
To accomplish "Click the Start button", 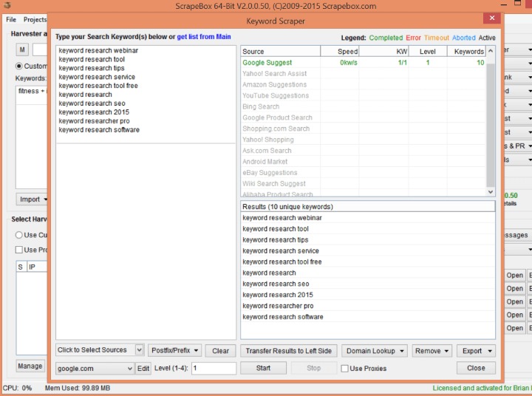I will point(263,368).
